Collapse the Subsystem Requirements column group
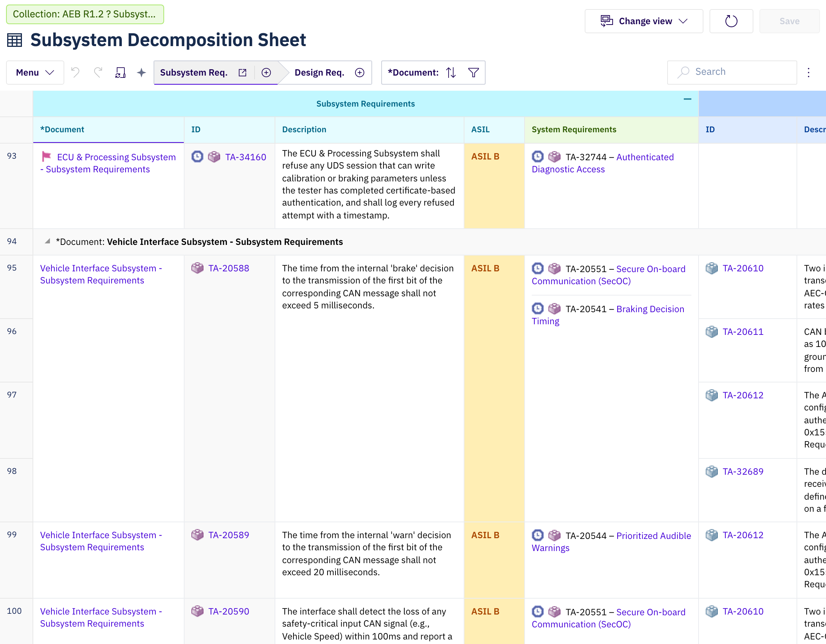Image resolution: width=826 pixels, height=644 pixels. 688,99
